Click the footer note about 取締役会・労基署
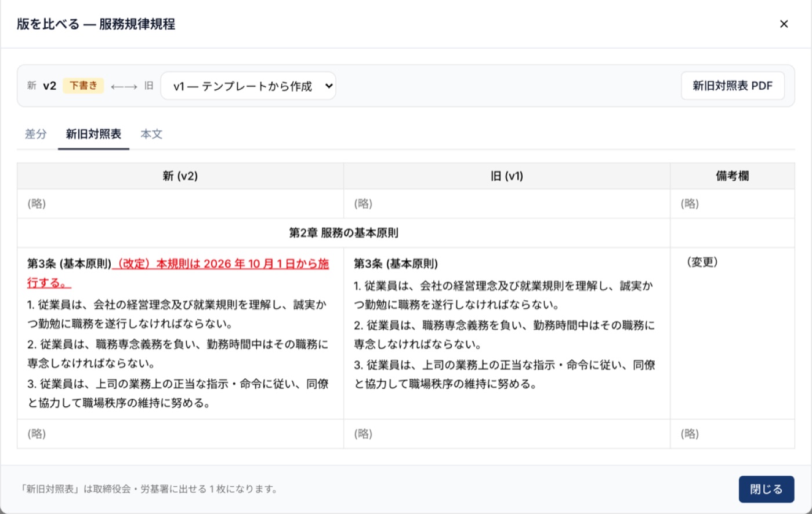 coord(149,489)
